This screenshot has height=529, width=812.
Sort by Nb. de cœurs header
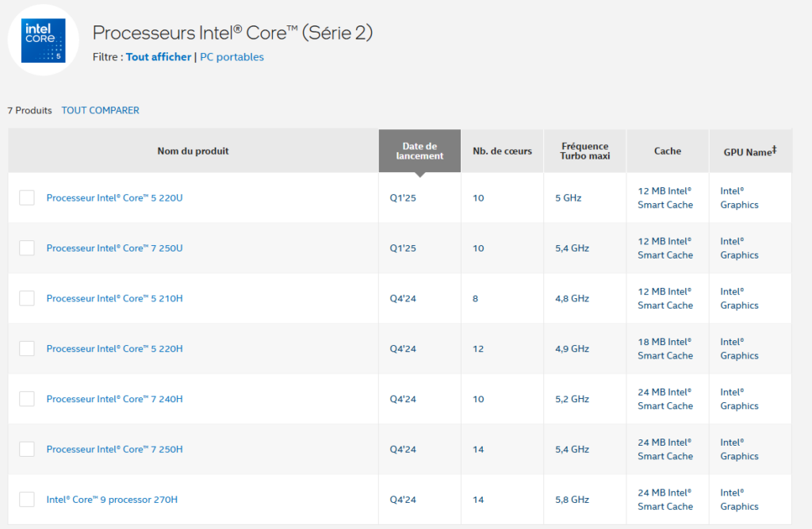pyautogui.click(x=502, y=151)
